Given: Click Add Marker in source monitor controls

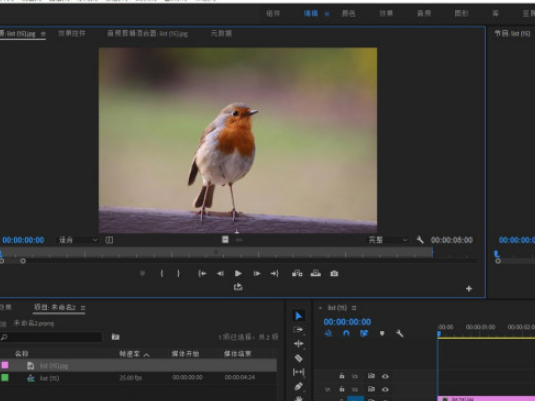Looking at the screenshot, I should [x=143, y=273].
